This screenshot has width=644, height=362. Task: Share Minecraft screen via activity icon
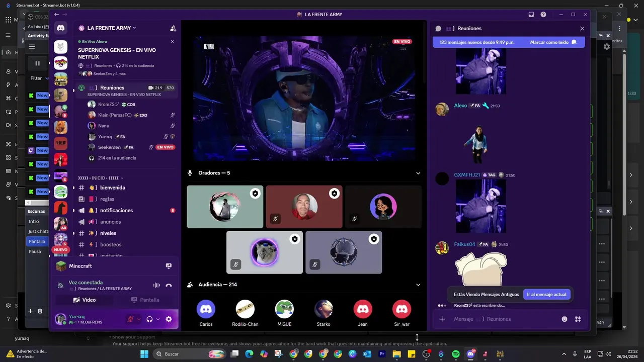click(x=169, y=266)
